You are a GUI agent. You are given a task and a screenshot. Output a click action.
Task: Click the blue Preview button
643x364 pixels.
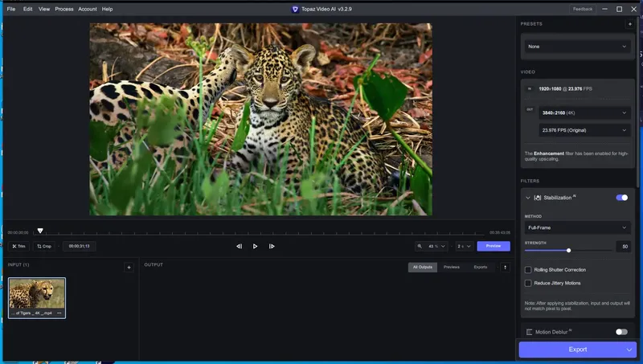494,246
